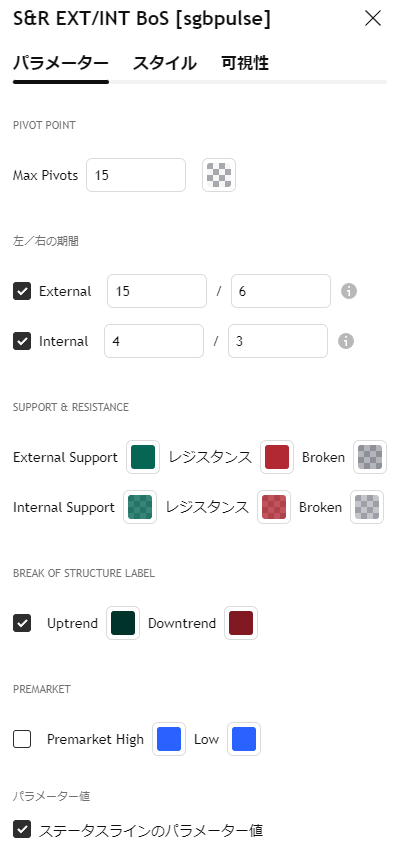Click the Max Pivots input field
The width and height of the screenshot is (397, 857).
136,175
